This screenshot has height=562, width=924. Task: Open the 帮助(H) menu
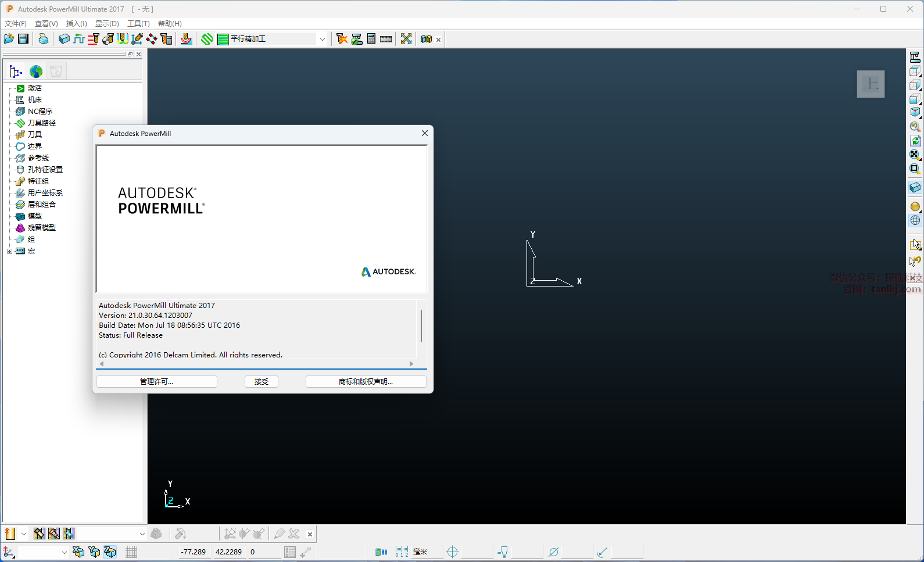(x=170, y=24)
